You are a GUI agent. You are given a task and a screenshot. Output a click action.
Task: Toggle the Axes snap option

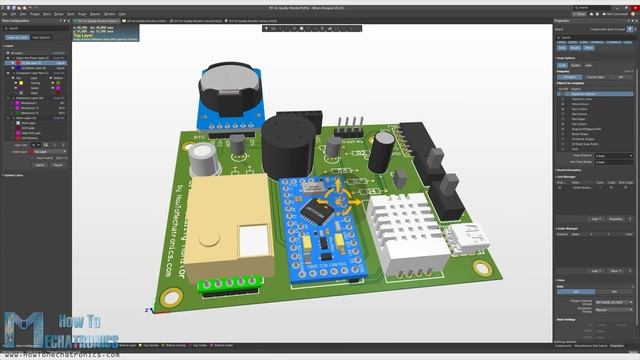pyautogui.click(x=589, y=65)
